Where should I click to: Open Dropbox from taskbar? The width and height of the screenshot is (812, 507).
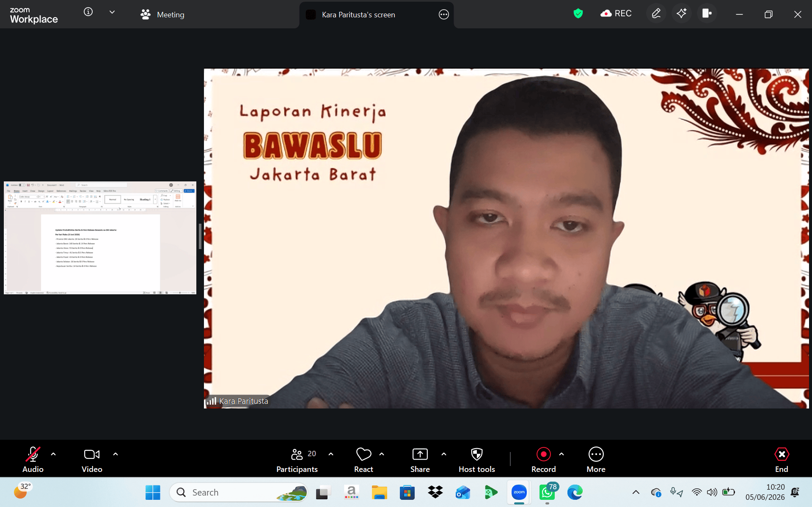[435, 493]
